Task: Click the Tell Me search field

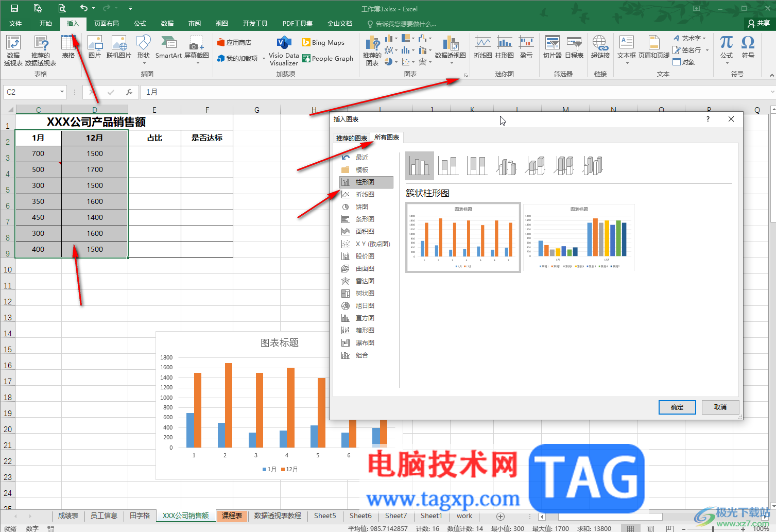Action: (x=401, y=24)
